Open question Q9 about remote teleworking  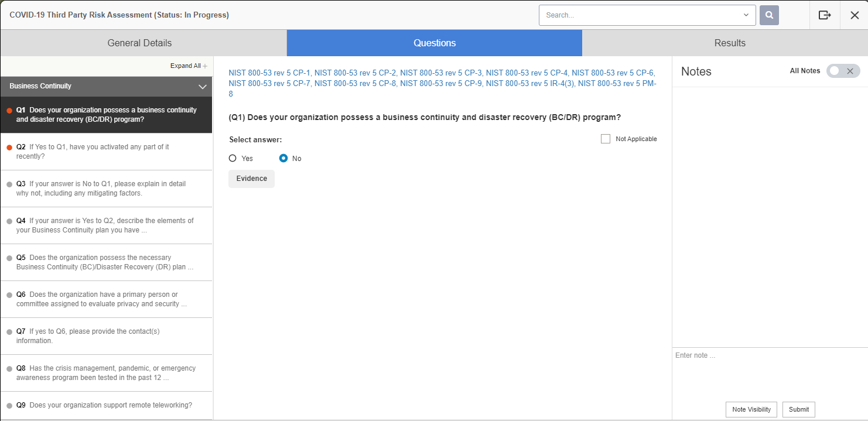point(110,405)
